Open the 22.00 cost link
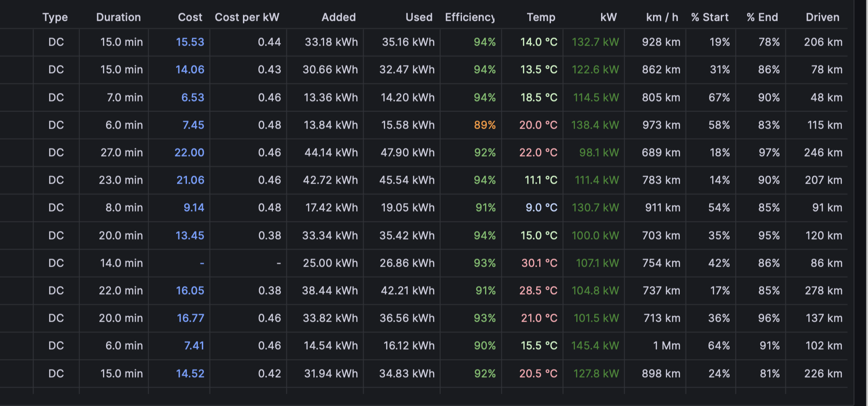 [x=189, y=152]
